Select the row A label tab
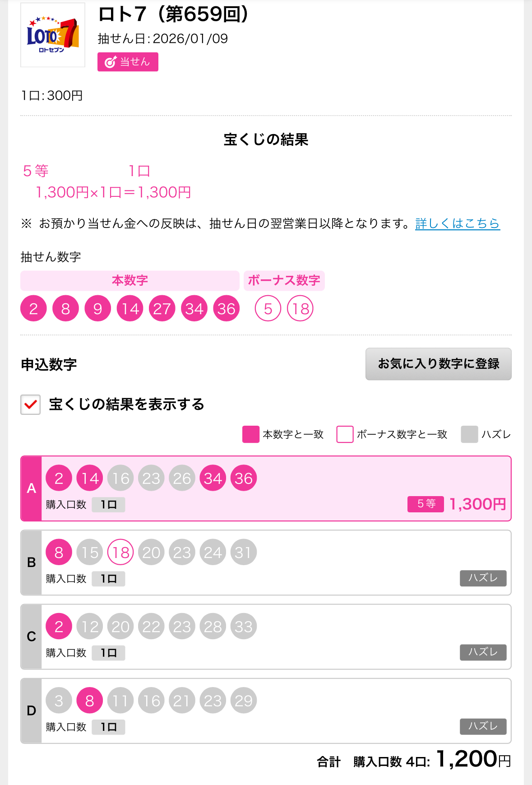532x785 pixels. coord(32,488)
